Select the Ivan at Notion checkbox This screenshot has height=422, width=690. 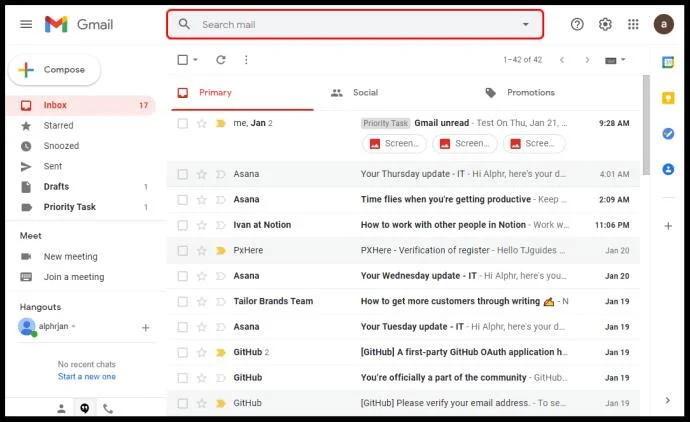[x=183, y=225]
